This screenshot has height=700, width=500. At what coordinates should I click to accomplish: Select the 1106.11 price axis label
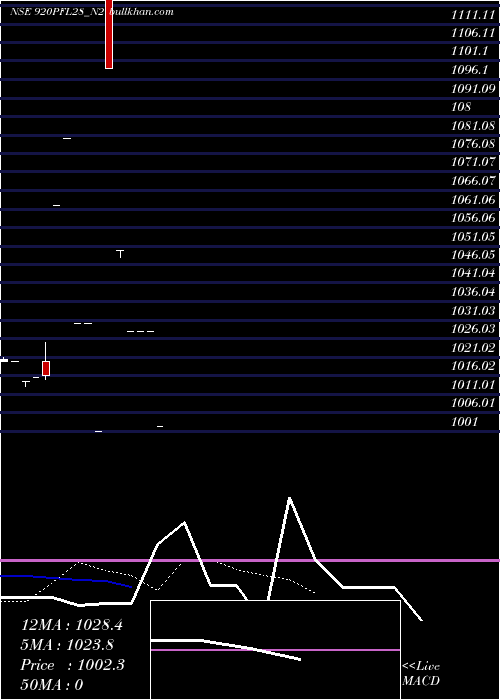[x=473, y=33]
